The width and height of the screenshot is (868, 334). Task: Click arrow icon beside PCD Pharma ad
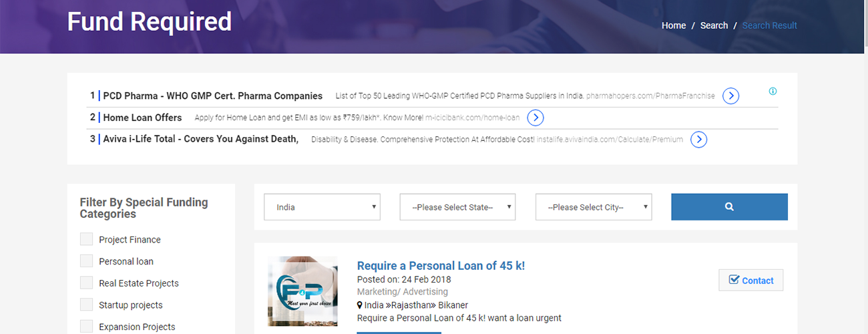pyautogui.click(x=730, y=96)
